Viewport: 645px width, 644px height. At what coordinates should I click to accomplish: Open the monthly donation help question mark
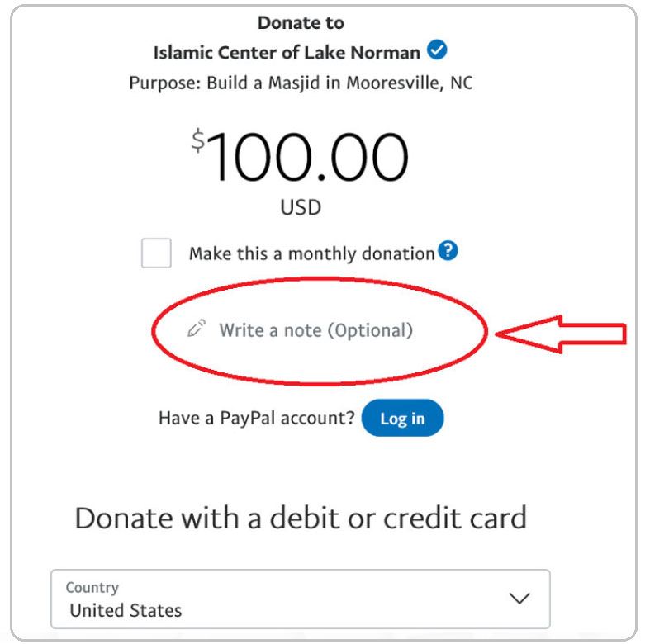[x=448, y=250]
